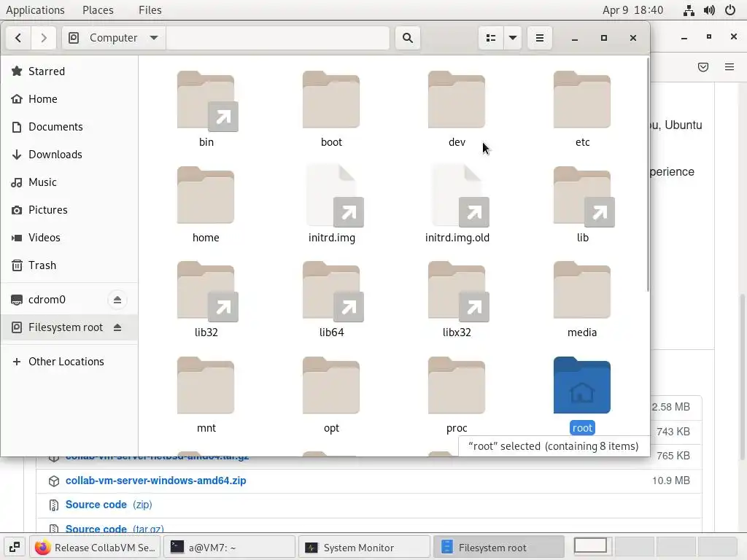747x560 pixels.
Task: Open Music in the sidebar
Action: point(69,182)
